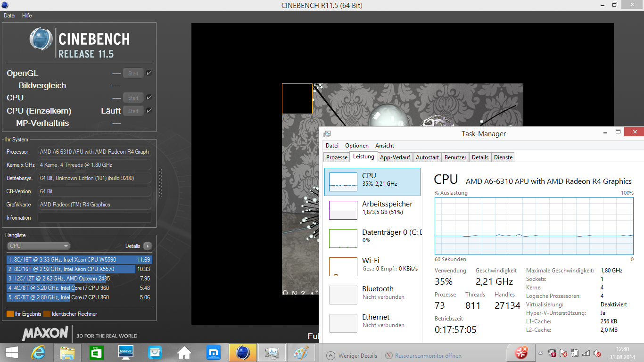
Task: Select the Xeon X5570 ranking entry
Action: click(79, 269)
